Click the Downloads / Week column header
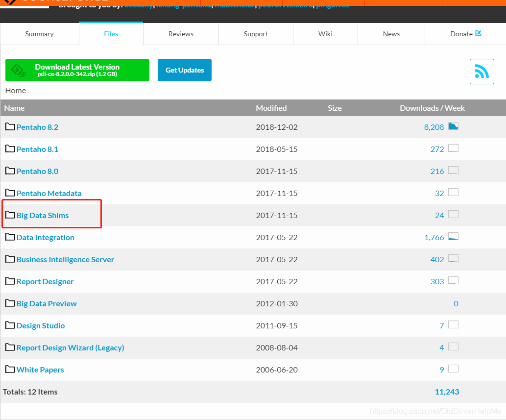The width and height of the screenshot is (506, 420). point(432,108)
